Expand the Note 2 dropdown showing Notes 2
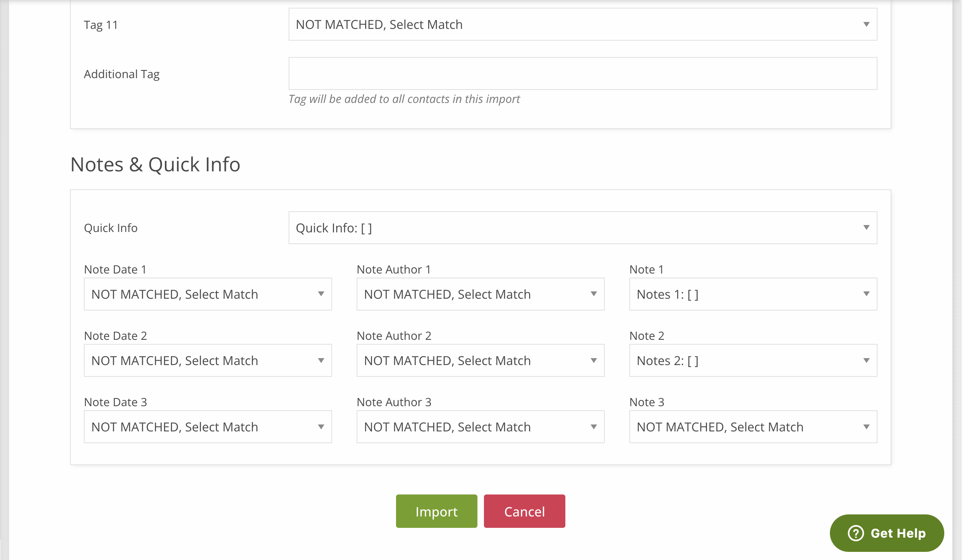This screenshot has height=560, width=963. [753, 361]
